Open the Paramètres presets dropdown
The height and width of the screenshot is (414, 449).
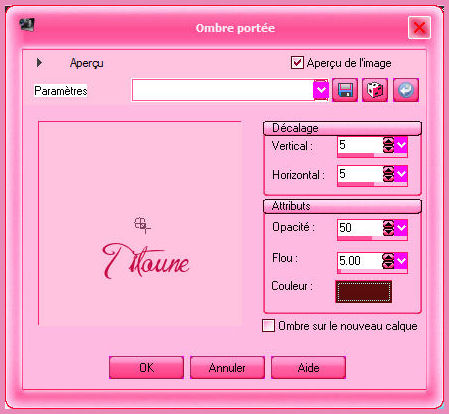(321, 90)
